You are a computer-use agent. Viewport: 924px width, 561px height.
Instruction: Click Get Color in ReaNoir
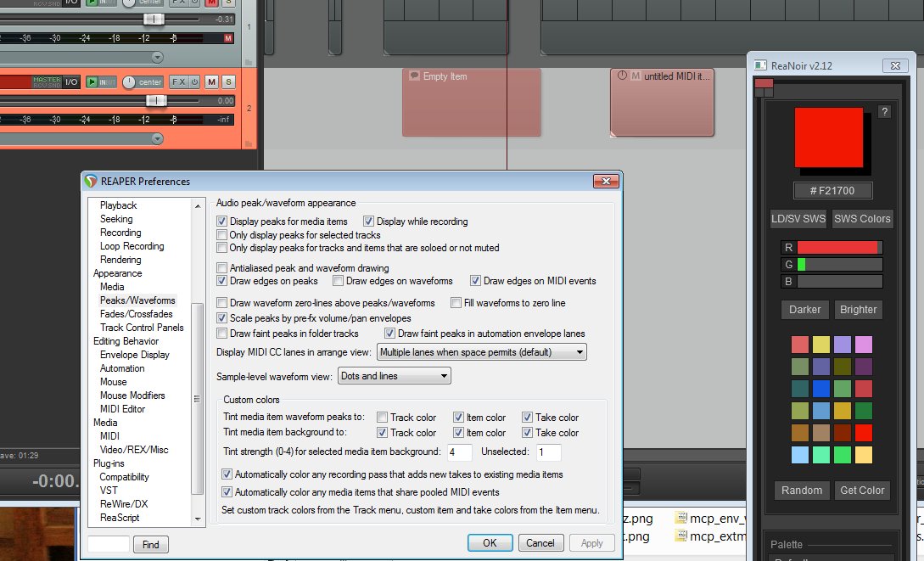(862, 491)
